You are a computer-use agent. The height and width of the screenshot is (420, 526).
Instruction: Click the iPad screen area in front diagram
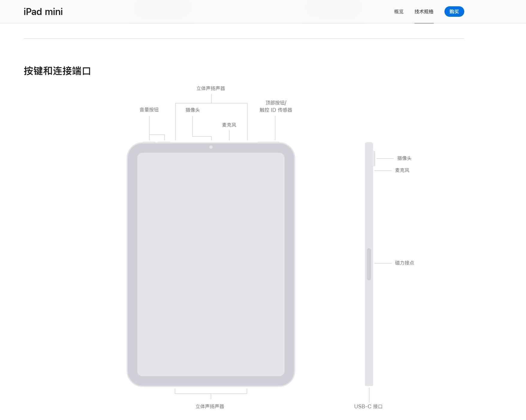211,264
